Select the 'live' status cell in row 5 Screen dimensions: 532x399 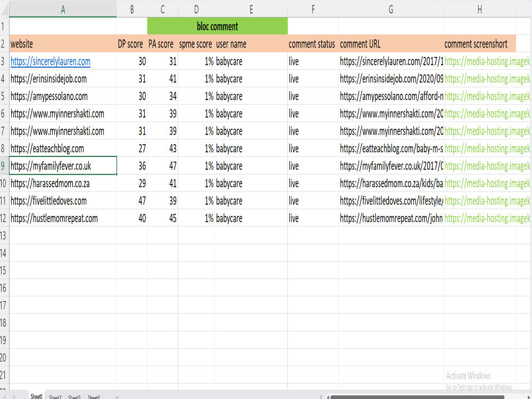coord(313,96)
